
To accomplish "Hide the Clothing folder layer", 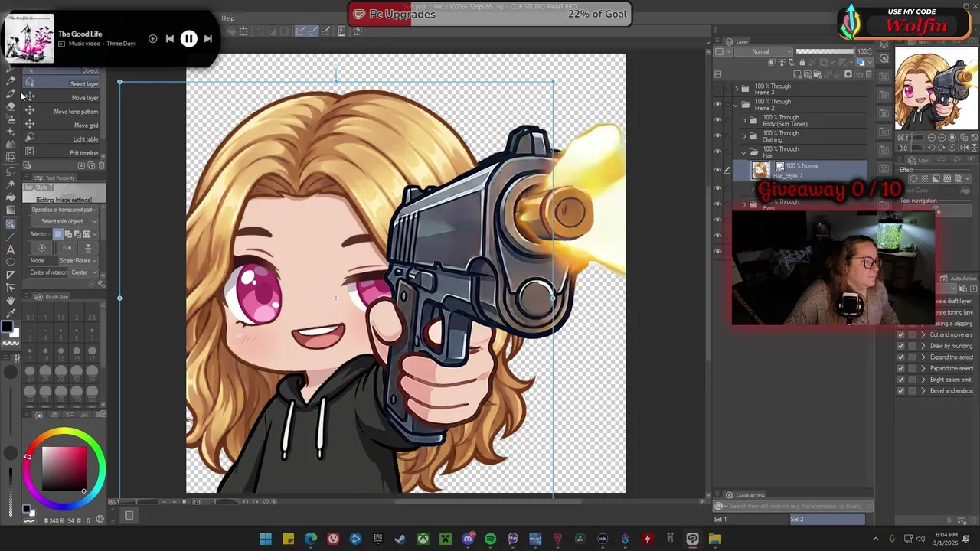I will click(x=717, y=135).
